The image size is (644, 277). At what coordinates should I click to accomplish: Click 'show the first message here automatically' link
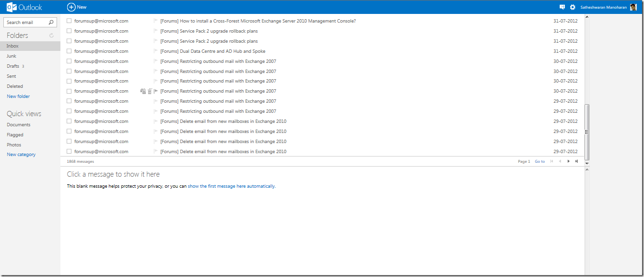tap(232, 186)
